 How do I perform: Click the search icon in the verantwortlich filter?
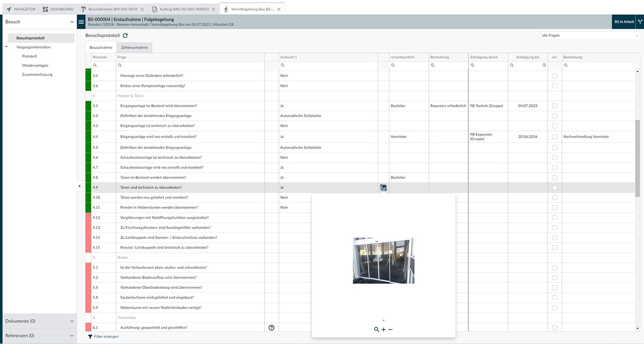coord(393,65)
